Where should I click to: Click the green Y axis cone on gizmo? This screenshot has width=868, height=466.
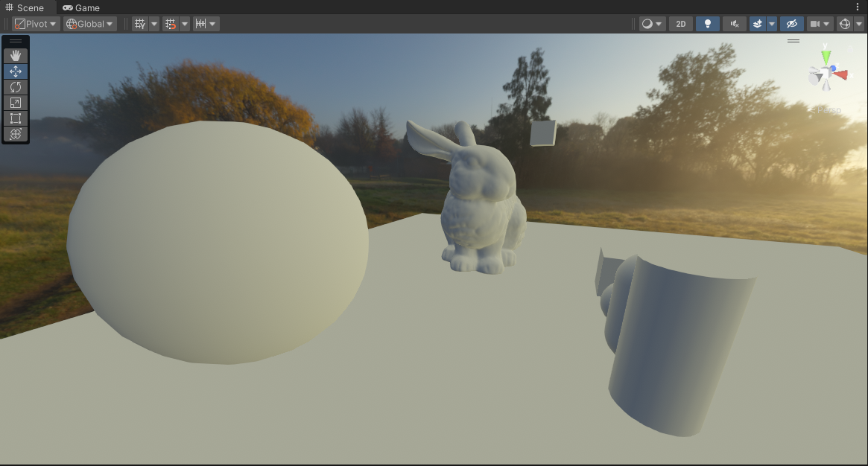pos(826,57)
